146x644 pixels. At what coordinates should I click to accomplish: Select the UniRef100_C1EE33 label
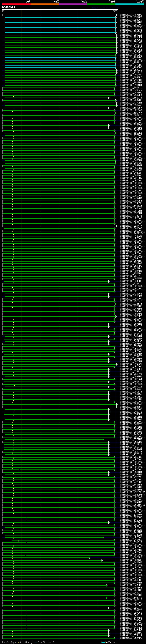pos(131,304)
